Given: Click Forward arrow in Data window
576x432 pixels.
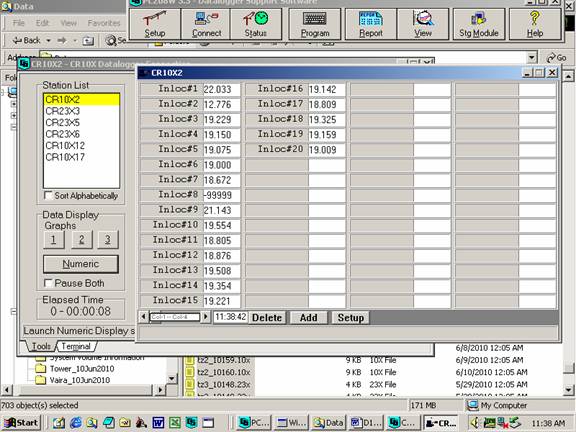Looking at the screenshot, I should pyautogui.click(x=62, y=40).
